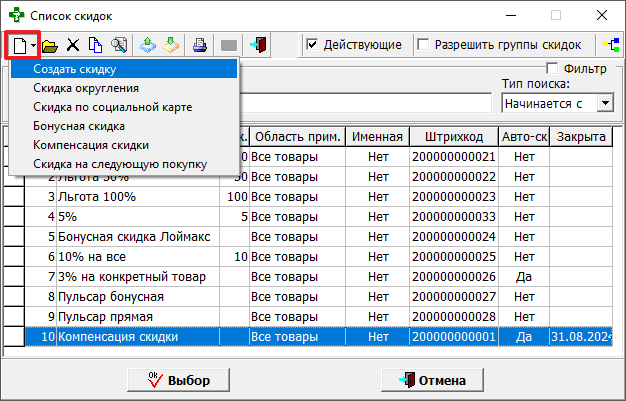
Task: Click the percent value 100 cell
Action: click(x=235, y=197)
